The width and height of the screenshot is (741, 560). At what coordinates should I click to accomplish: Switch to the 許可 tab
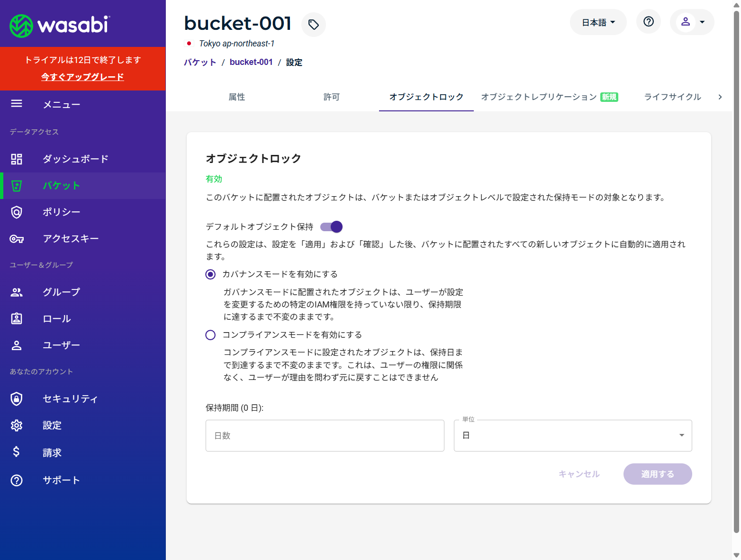332,97
